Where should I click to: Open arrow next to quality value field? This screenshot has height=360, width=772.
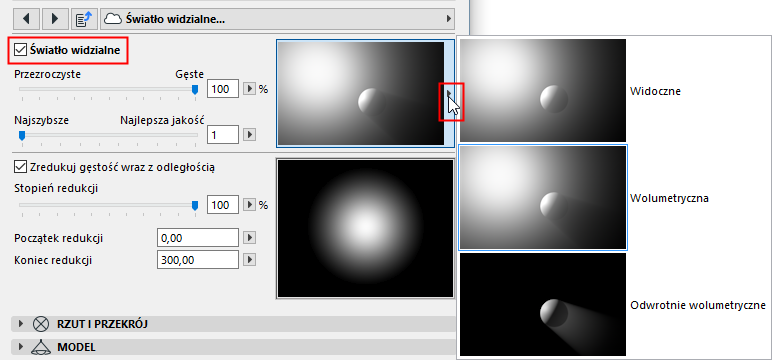(250, 134)
